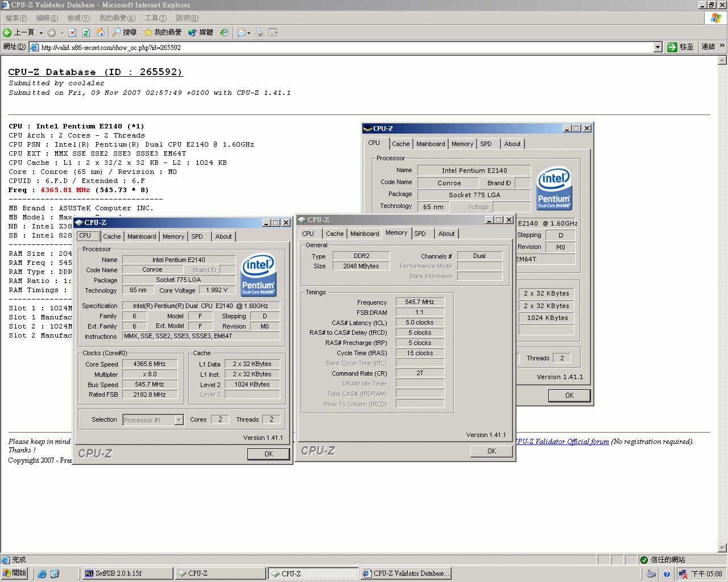Refresh the page using the refresh icon
The width and height of the screenshot is (728, 582).
(x=86, y=32)
